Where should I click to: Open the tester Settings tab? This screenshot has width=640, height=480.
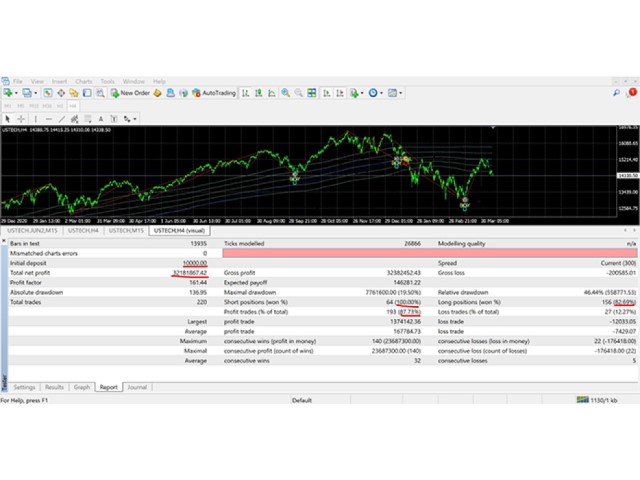click(x=24, y=387)
